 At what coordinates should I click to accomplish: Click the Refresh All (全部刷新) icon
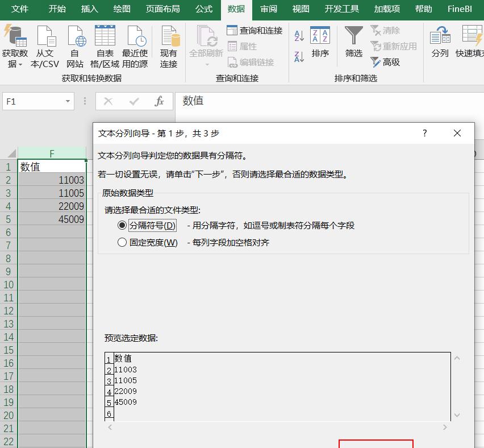[x=206, y=36]
